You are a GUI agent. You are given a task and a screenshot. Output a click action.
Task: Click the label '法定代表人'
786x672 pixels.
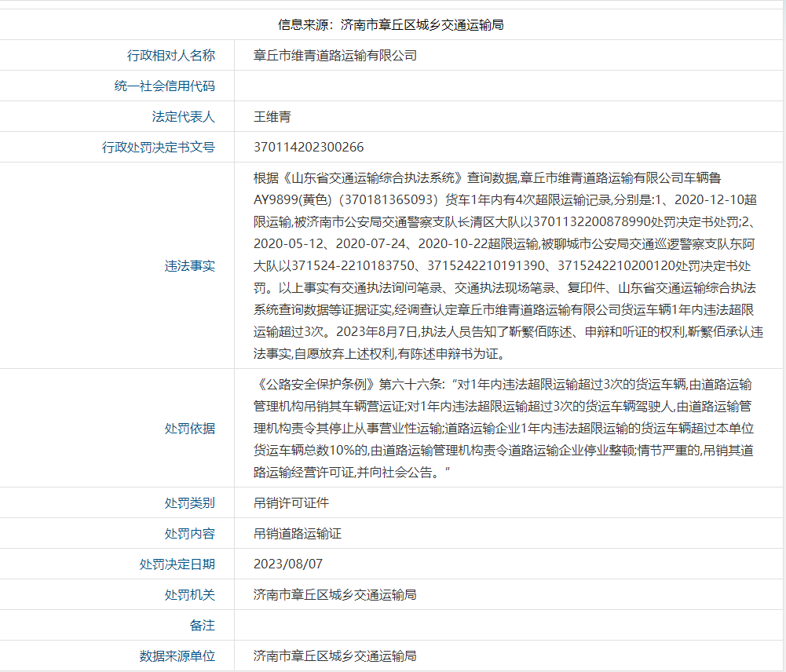pyautogui.click(x=184, y=116)
